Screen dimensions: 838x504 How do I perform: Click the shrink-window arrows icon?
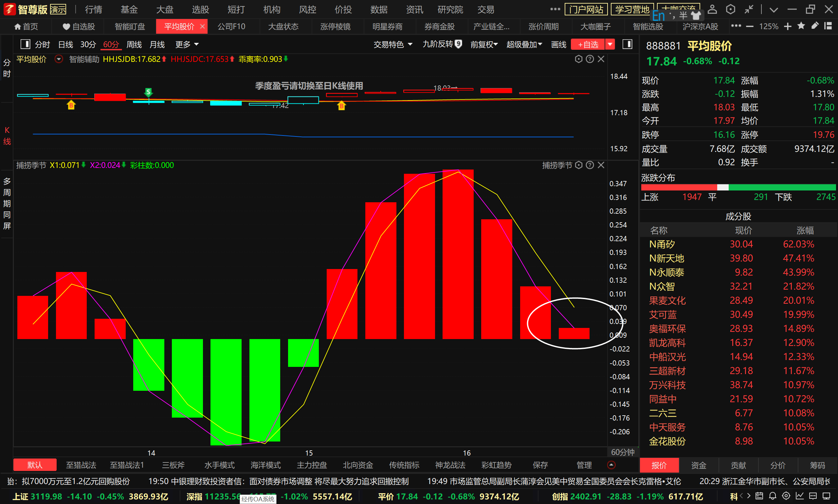pos(749,9)
